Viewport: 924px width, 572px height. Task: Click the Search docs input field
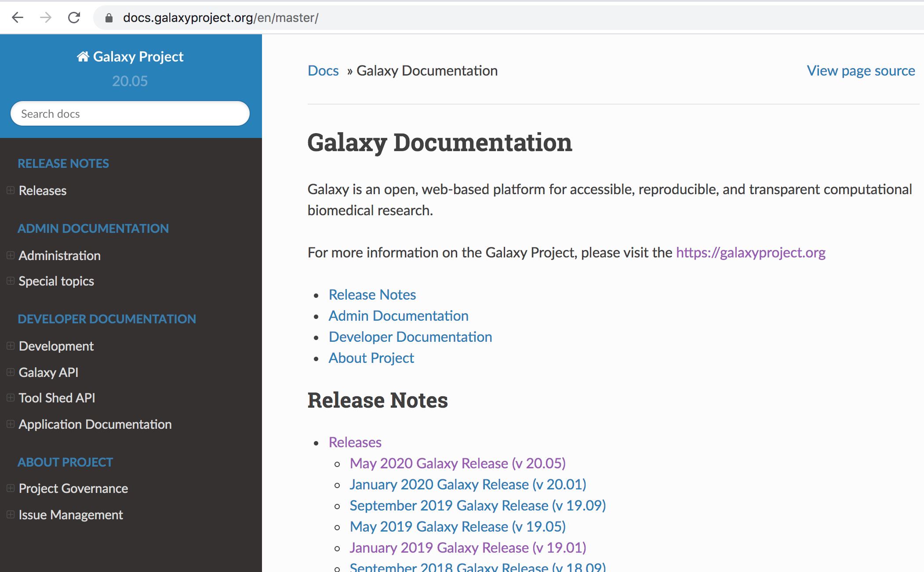point(130,113)
